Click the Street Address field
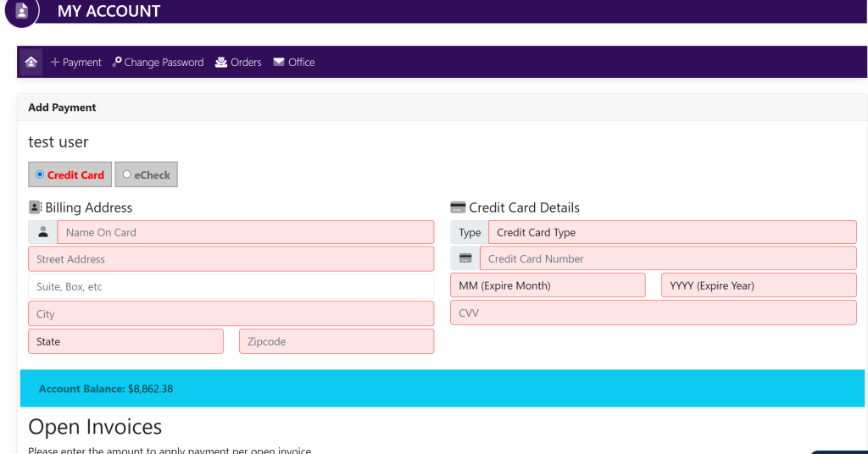868x454 pixels. (x=231, y=259)
